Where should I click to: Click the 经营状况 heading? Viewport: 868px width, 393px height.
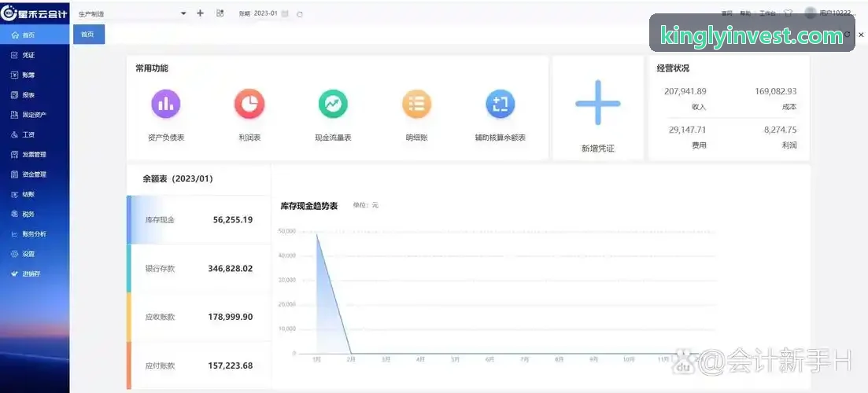click(x=673, y=68)
